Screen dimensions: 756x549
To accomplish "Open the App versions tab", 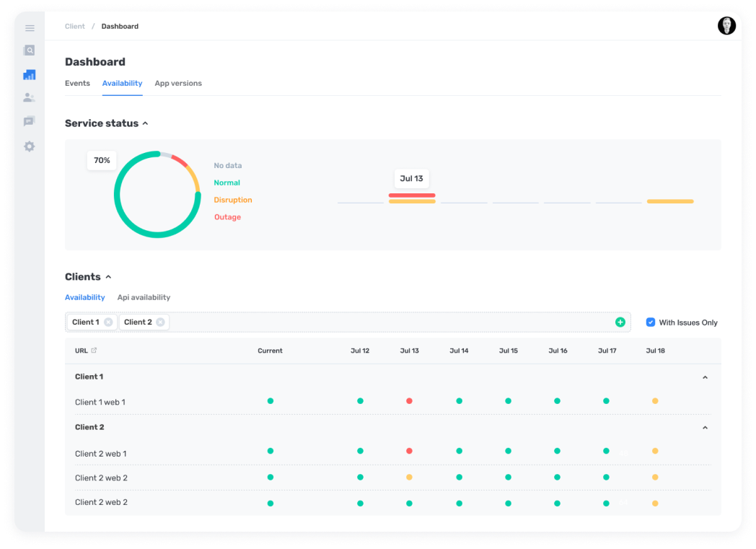I will coord(178,83).
